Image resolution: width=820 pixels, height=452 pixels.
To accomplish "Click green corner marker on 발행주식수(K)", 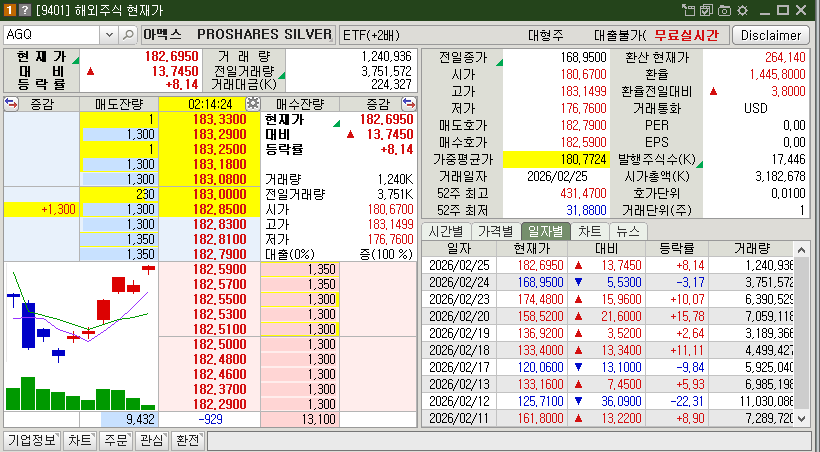I will [x=699, y=164].
